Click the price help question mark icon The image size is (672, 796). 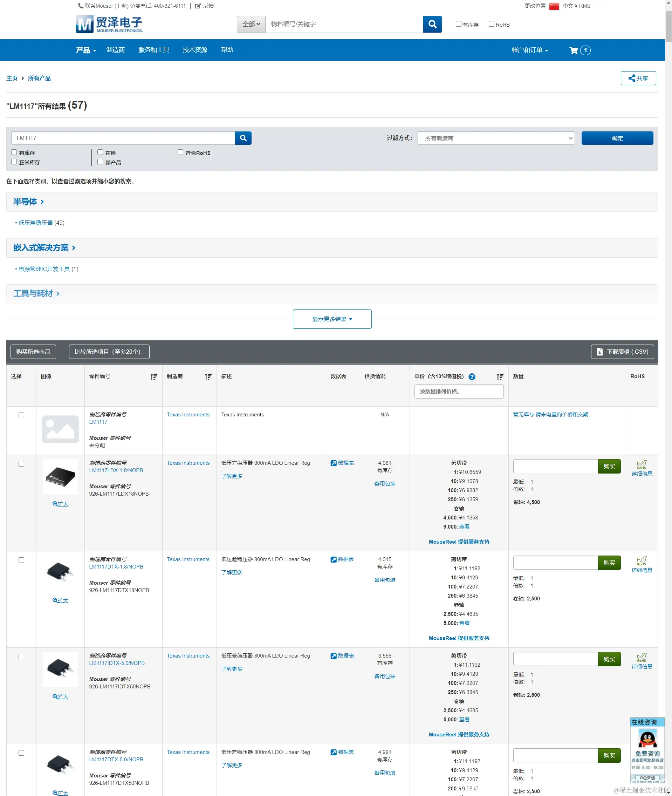click(472, 376)
